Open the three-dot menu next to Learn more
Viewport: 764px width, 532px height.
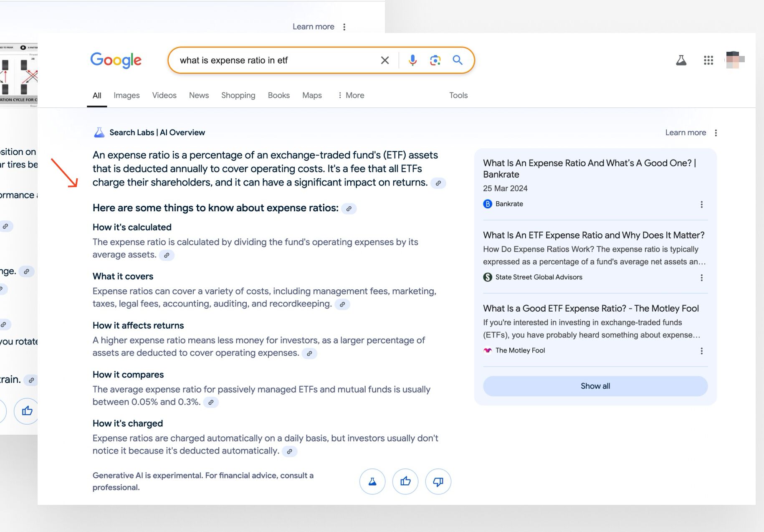[716, 132]
